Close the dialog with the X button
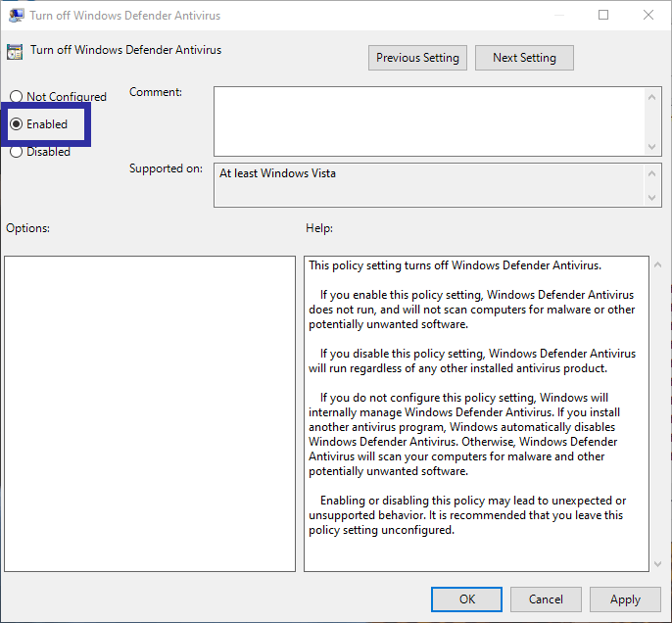Screen dimensions: 672x623 tap(648, 15)
